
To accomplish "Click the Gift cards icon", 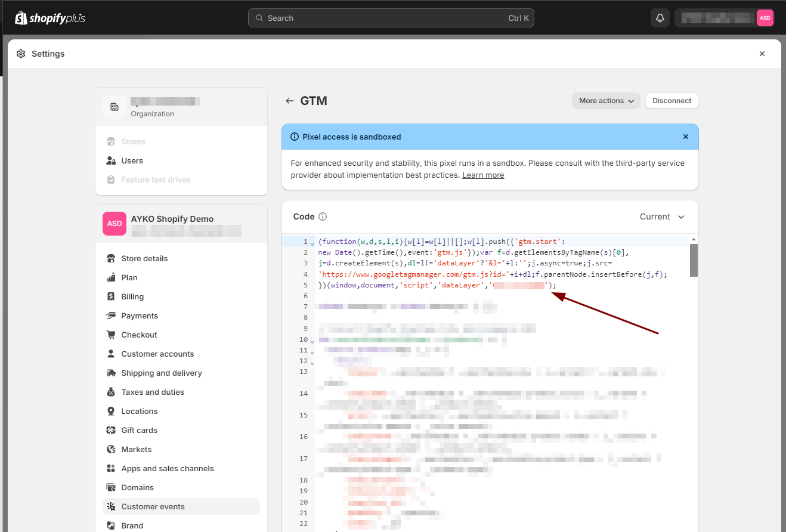I will [111, 430].
